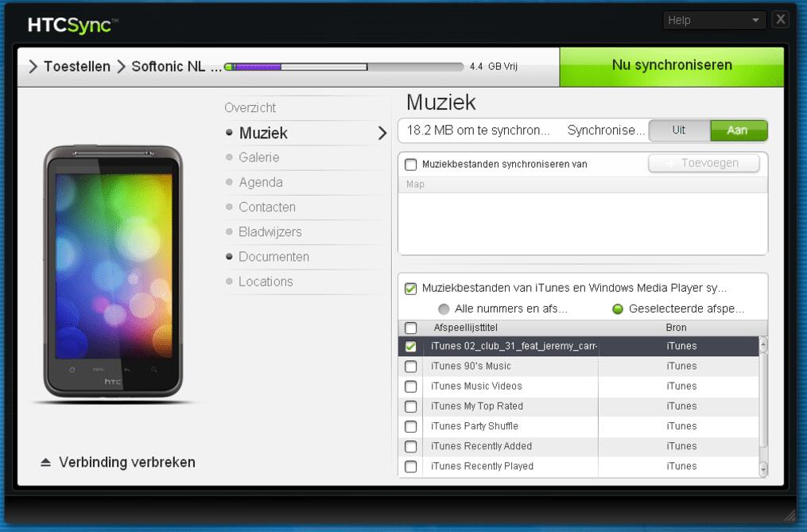The width and height of the screenshot is (807, 532).
Task: Click playlist scrollbar down arrow
Action: tap(763, 469)
